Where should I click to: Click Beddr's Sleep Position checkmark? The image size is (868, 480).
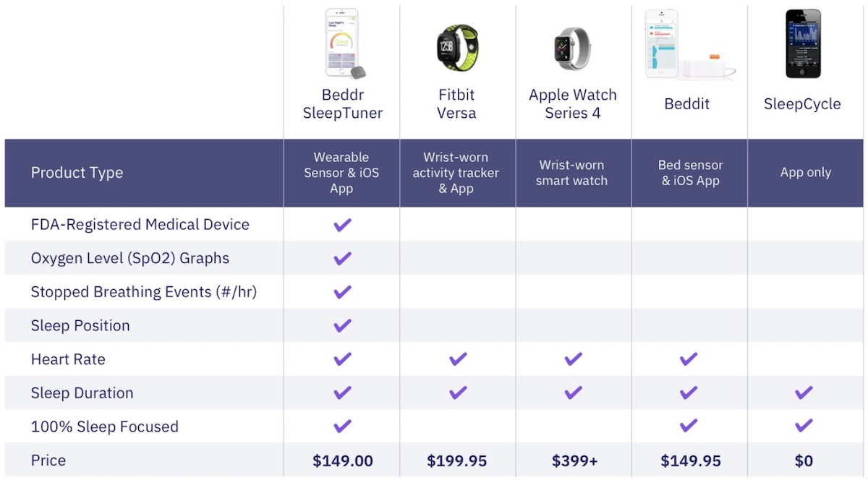[342, 325]
